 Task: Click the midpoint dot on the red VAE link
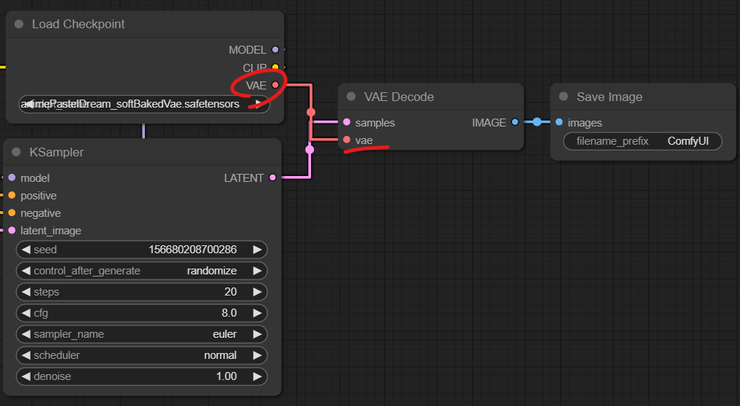click(x=311, y=112)
